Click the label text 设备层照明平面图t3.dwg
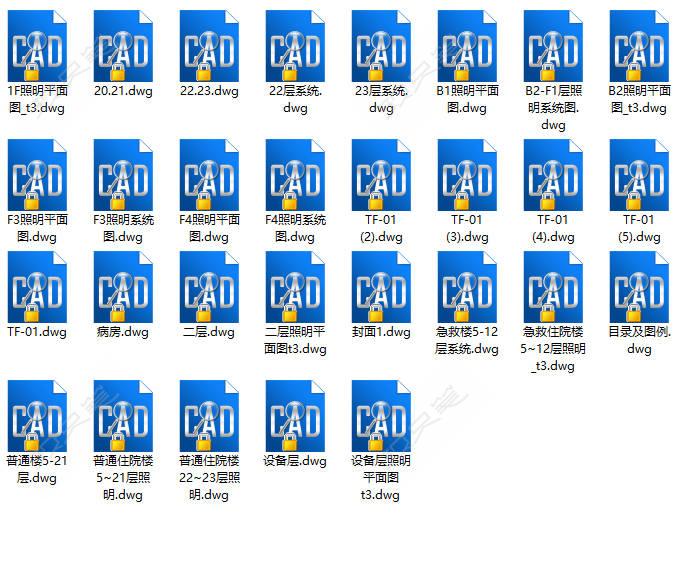The image size is (682, 580). pos(381,478)
